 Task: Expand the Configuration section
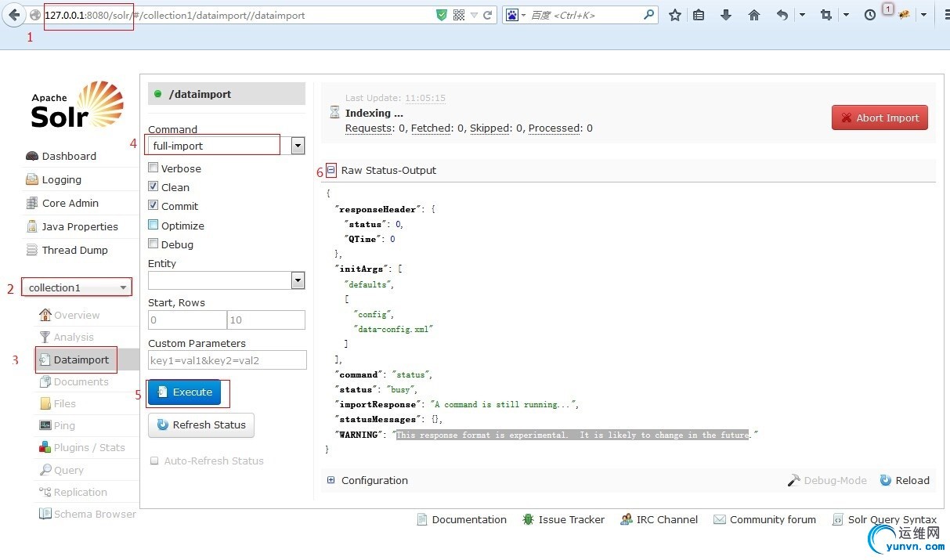tap(331, 480)
